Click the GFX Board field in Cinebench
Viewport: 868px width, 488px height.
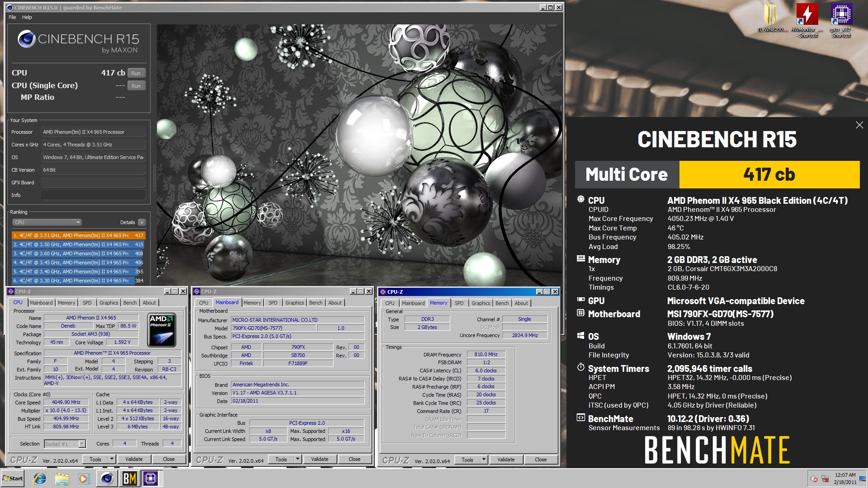click(x=93, y=183)
